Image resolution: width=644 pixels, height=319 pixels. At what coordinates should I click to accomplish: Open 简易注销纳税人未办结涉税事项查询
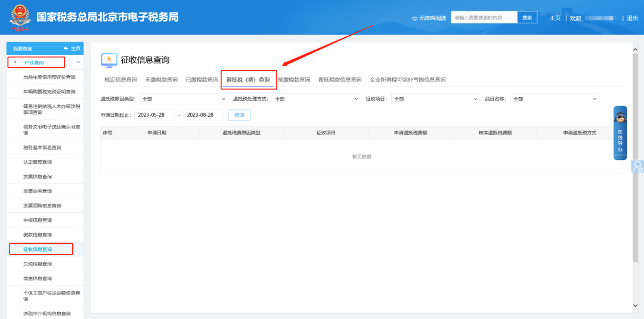(52, 109)
